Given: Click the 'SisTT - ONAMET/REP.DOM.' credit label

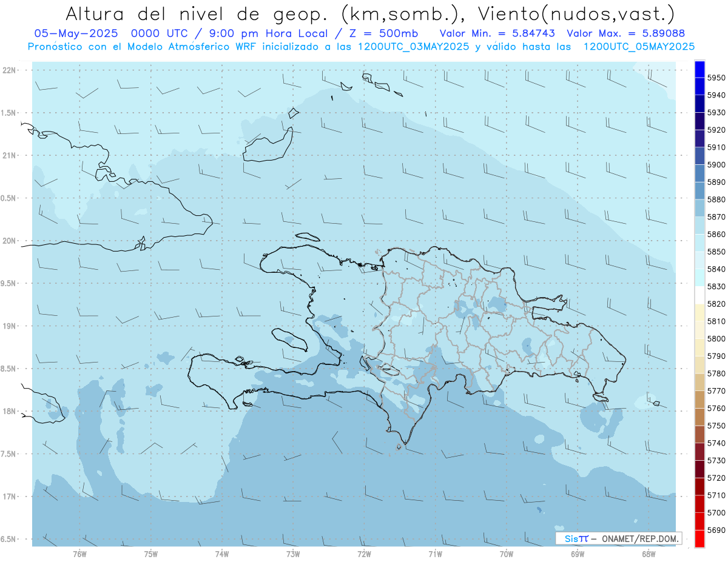Looking at the screenshot, I should point(619,538).
